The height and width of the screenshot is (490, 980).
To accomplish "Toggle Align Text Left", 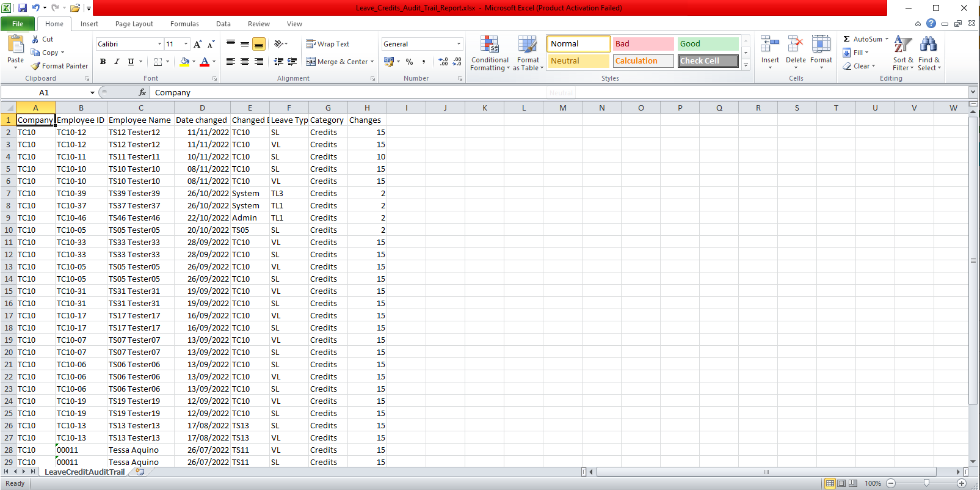I will (231, 62).
